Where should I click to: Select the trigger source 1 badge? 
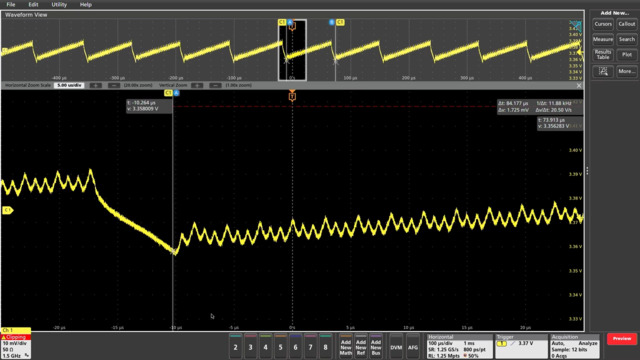(502, 344)
